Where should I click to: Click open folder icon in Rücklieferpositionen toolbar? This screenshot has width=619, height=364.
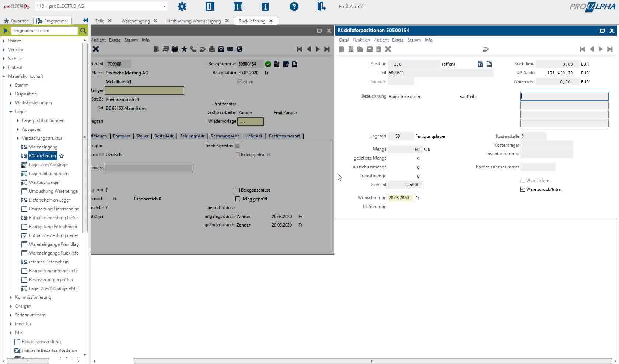click(360, 49)
